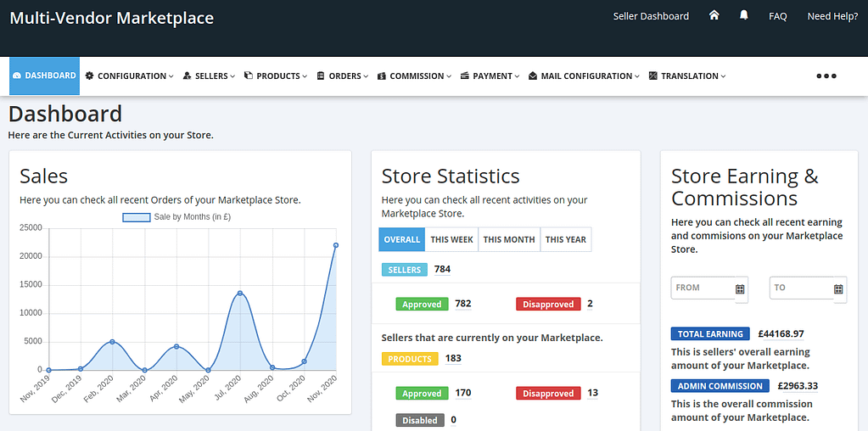Click the Multi-Vendor Marketplace title
Screen dimensions: 868x431
[x=112, y=18]
